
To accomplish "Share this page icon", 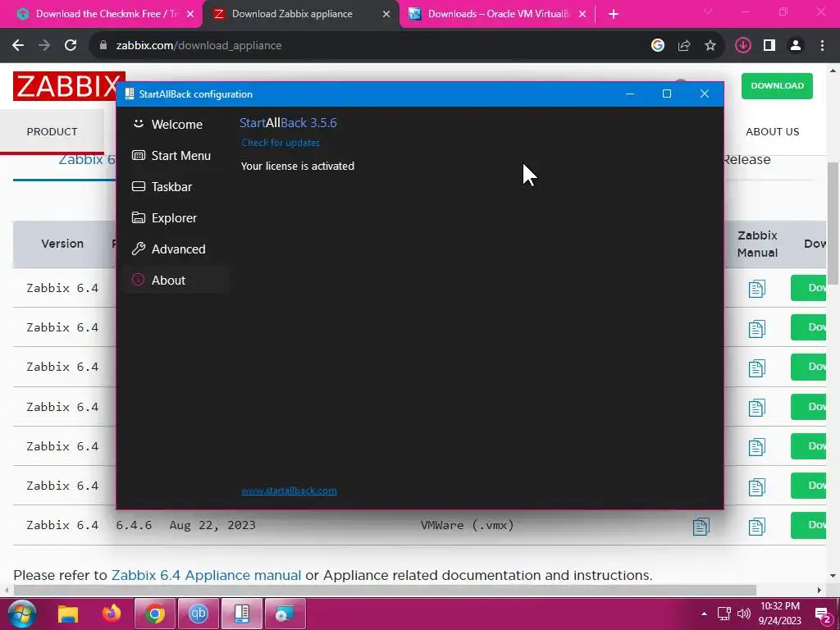I will (x=684, y=46).
